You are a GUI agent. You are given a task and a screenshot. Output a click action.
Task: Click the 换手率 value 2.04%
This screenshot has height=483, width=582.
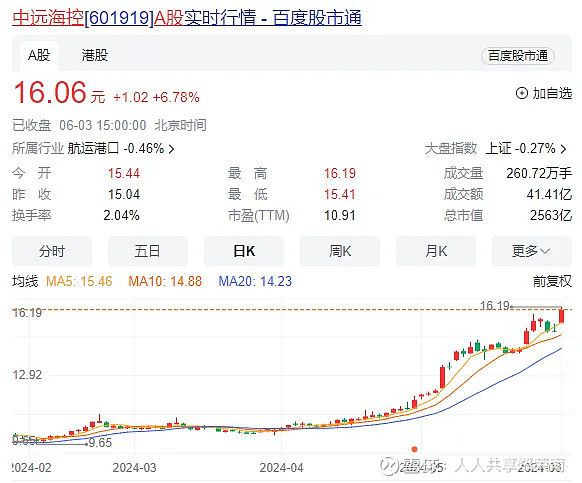tap(121, 215)
